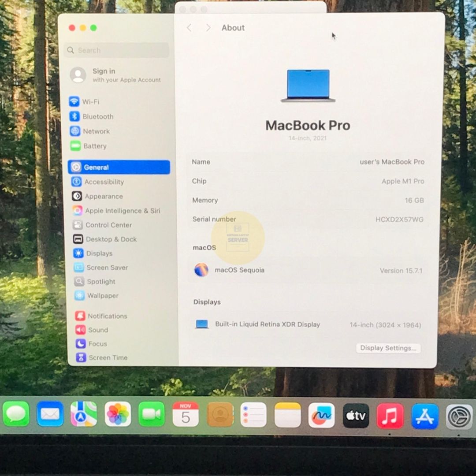Go to the Notifications section
476x476 pixels.
click(107, 316)
